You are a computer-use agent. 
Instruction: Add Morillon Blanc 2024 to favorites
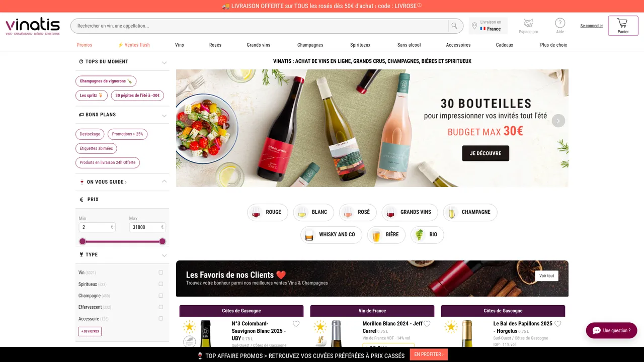427,324
